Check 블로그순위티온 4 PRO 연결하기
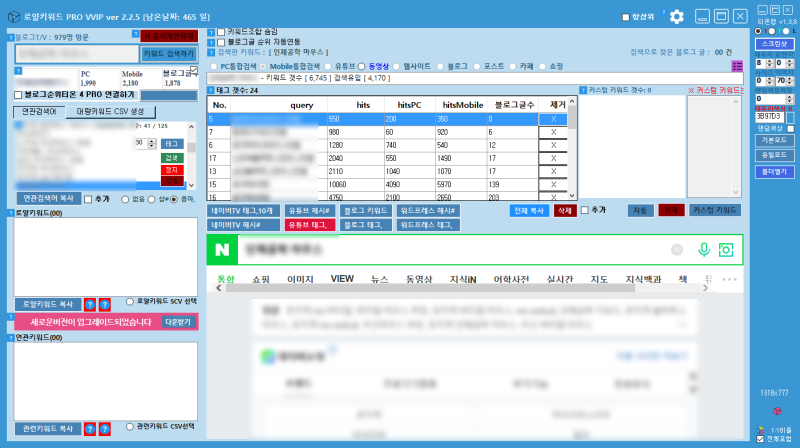Screen dimensions: 800x448 tap(18, 95)
